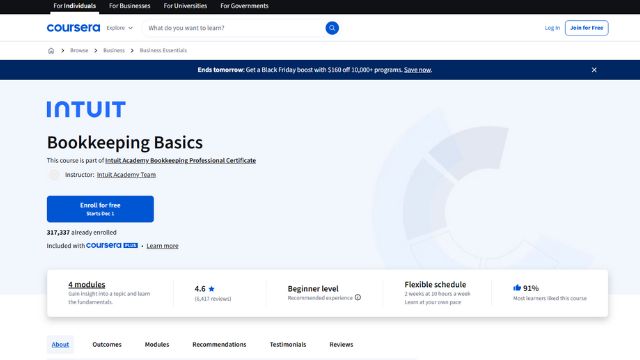The height and width of the screenshot is (360, 640).
Task: Click the instructor avatar image
Action: point(54,175)
